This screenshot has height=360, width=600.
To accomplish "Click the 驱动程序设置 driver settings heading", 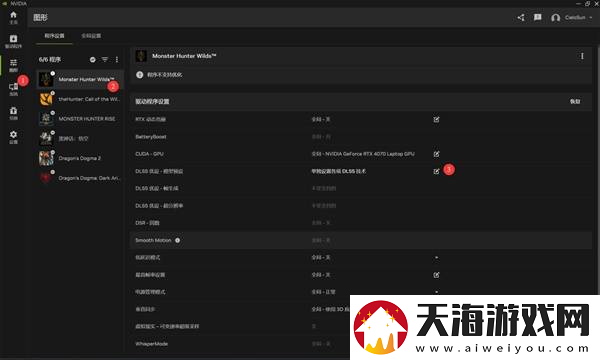I will coord(152,101).
